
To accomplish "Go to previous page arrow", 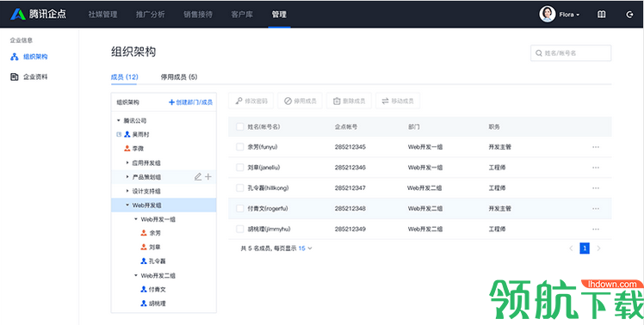I will coord(571,248).
